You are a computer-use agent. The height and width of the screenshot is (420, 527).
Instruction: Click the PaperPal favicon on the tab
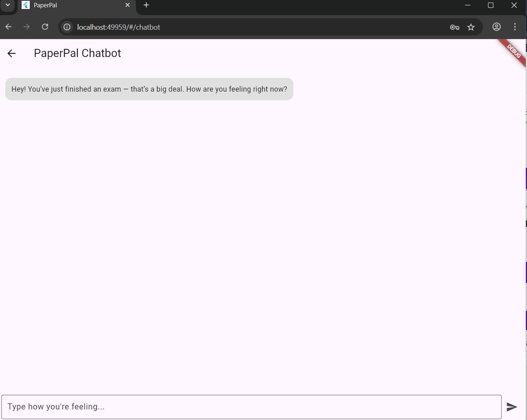click(25, 5)
